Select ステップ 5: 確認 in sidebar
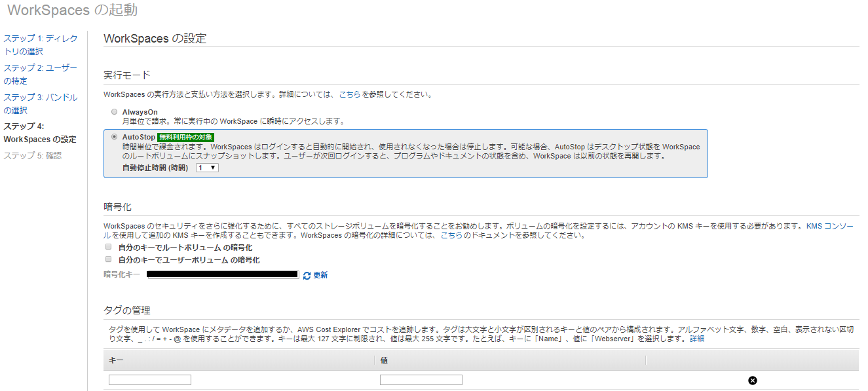 [32, 156]
